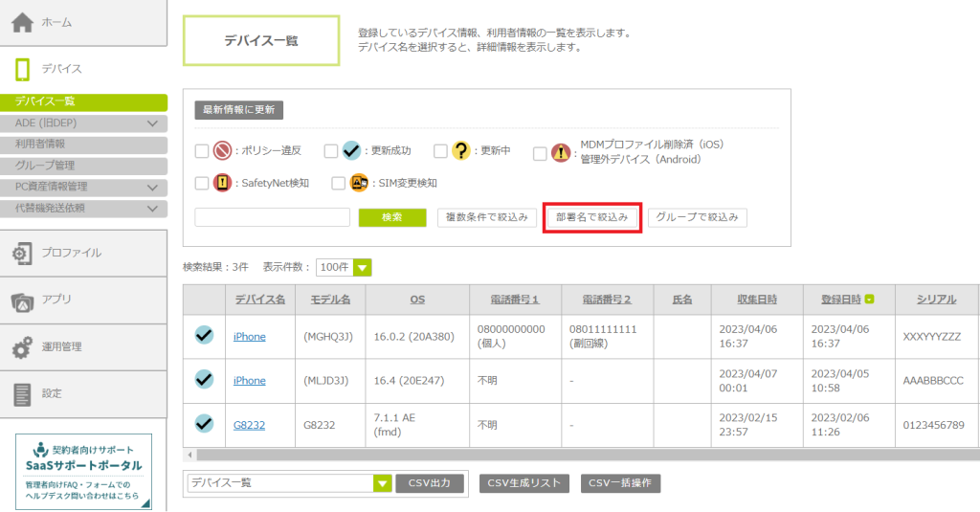
Task: Click the 設定 document icon
Action: pos(22,393)
